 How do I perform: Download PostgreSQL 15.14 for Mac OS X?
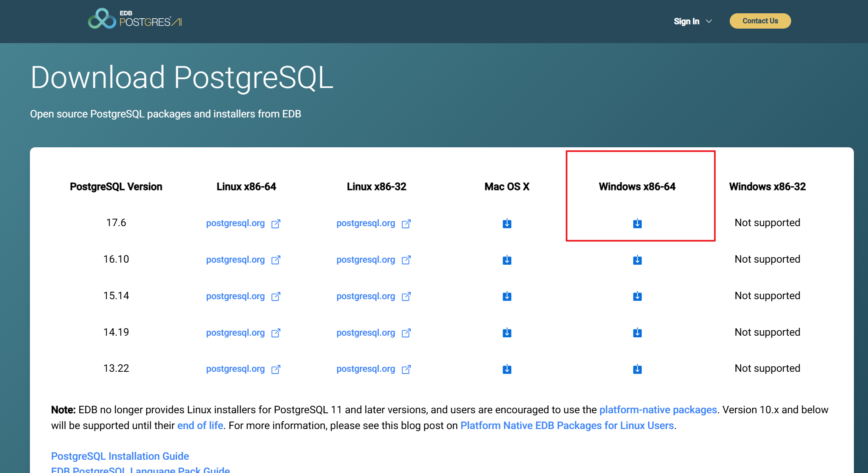(507, 296)
